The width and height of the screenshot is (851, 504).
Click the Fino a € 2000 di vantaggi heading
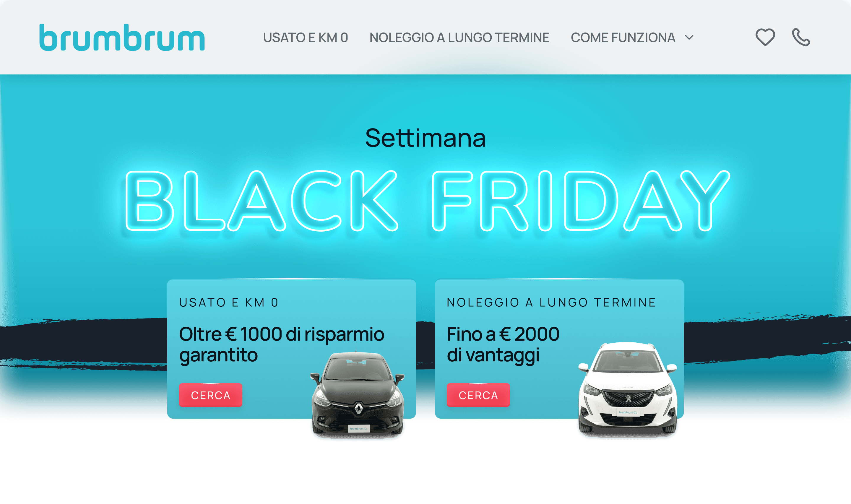point(503,344)
